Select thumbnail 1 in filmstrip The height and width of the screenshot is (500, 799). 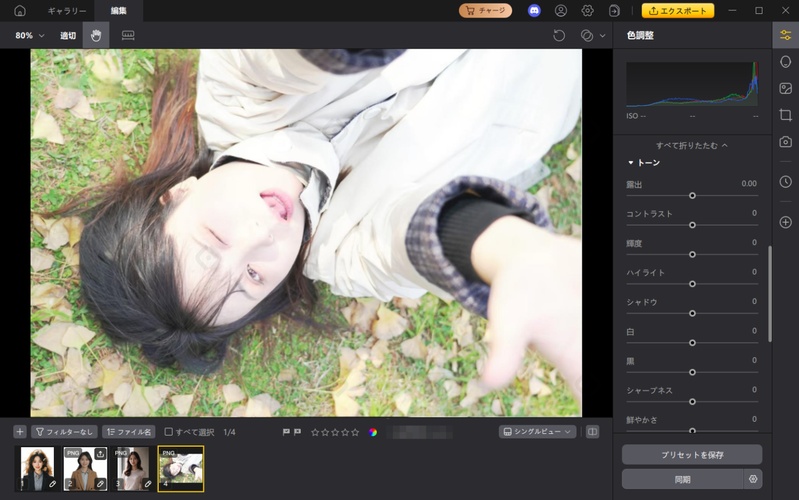click(x=37, y=469)
